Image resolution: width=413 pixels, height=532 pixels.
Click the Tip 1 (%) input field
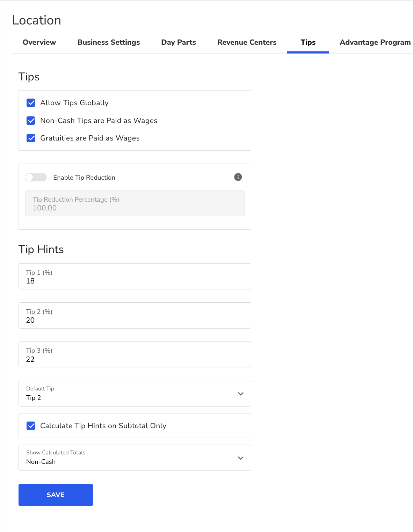[135, 276]
